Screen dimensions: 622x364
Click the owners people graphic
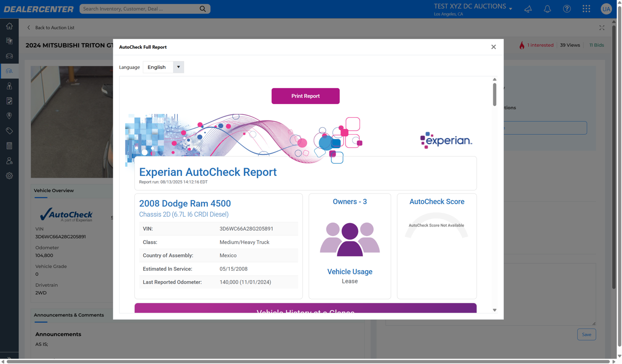[x=350, y=240]
